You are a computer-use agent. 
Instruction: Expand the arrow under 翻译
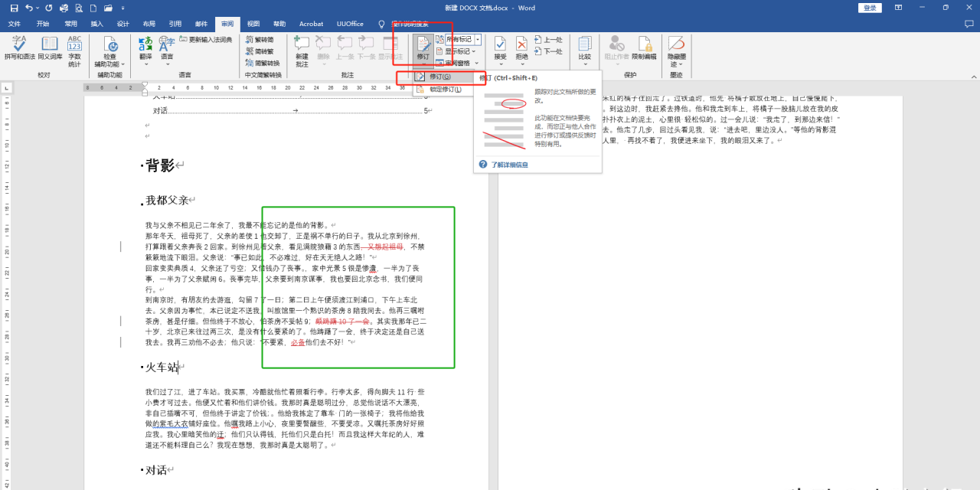tap(145, 64)
